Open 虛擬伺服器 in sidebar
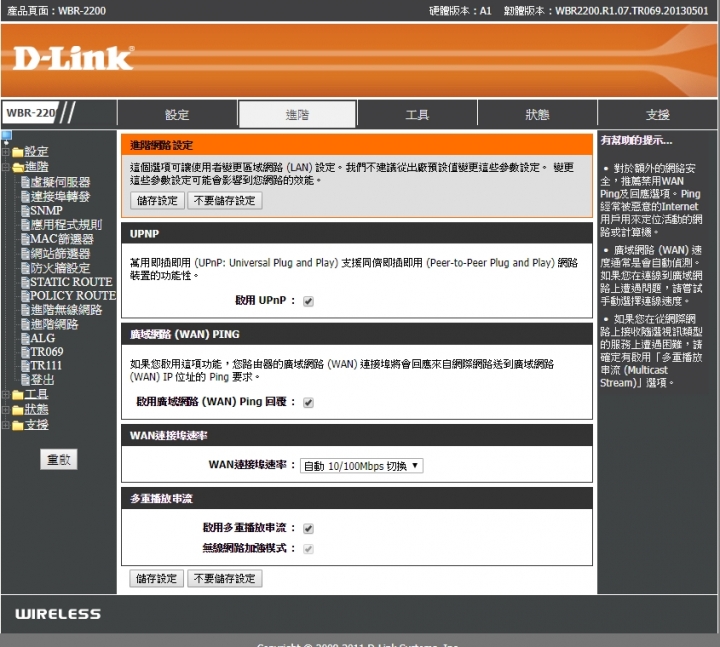The image size is (720, 647). 60,182
